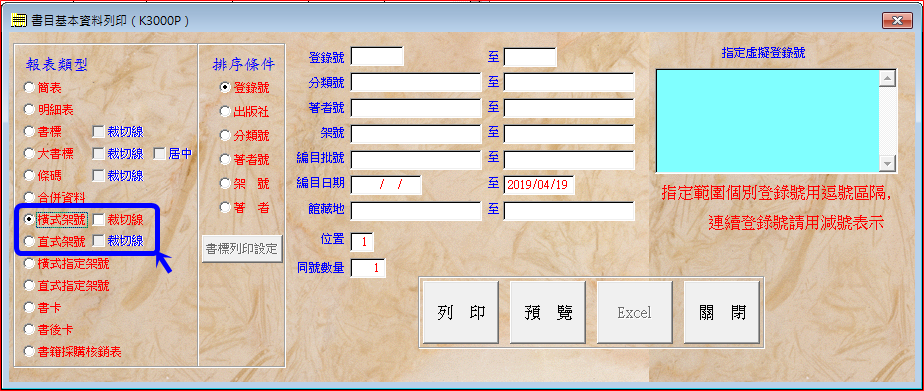Open 書標列印設定 settings
924x391 pixels.
(242, 248)
